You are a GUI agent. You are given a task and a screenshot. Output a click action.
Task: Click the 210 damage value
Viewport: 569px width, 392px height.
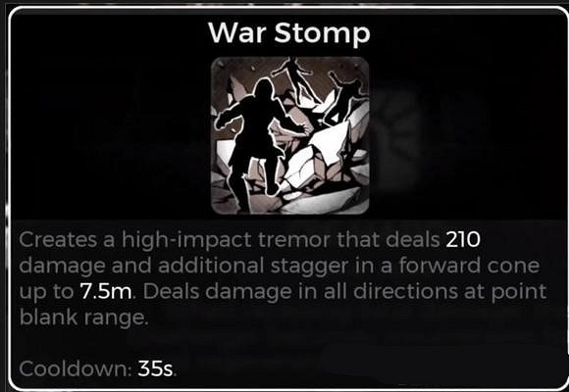[x=463, y=240]
